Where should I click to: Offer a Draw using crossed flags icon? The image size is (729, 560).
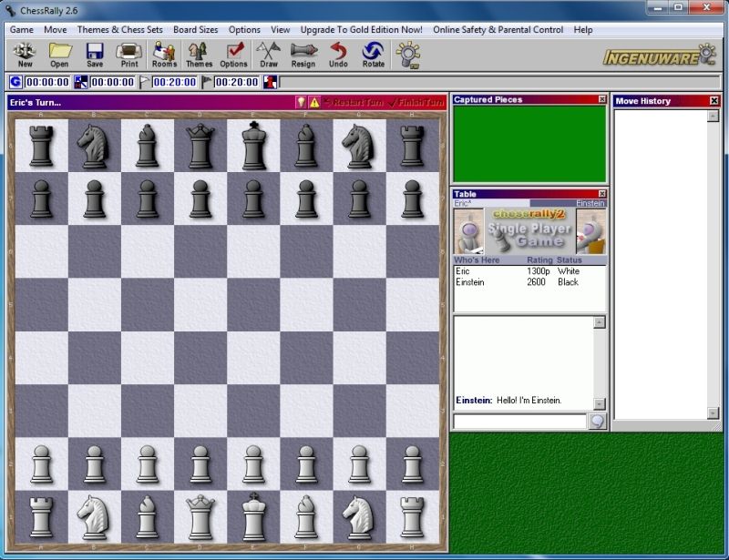(x=269, y=55)
